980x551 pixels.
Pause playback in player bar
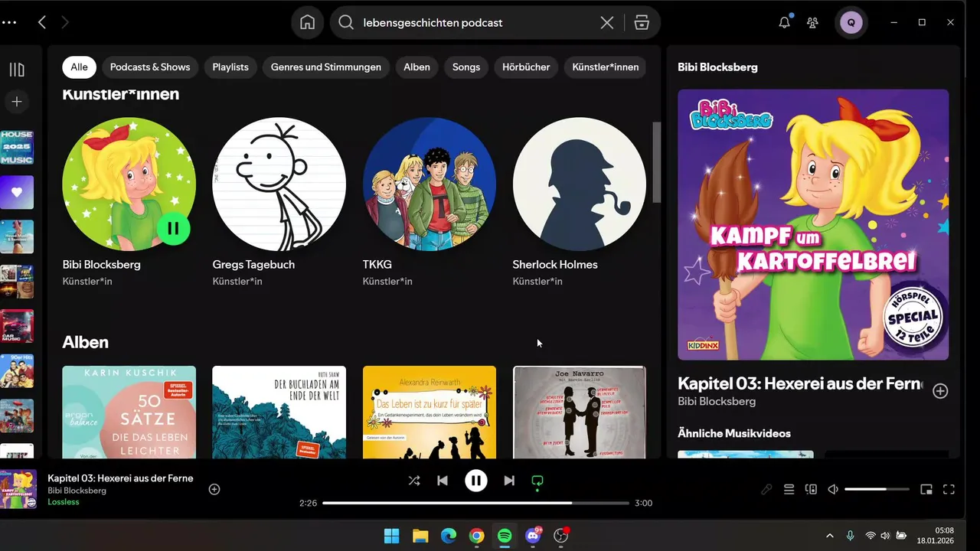tap(476, 481)
